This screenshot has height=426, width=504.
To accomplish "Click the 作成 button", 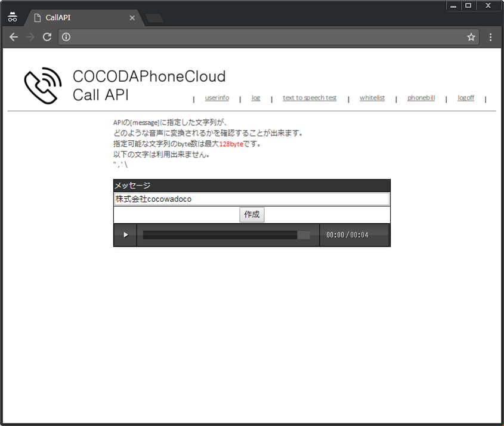I will 252,214.
